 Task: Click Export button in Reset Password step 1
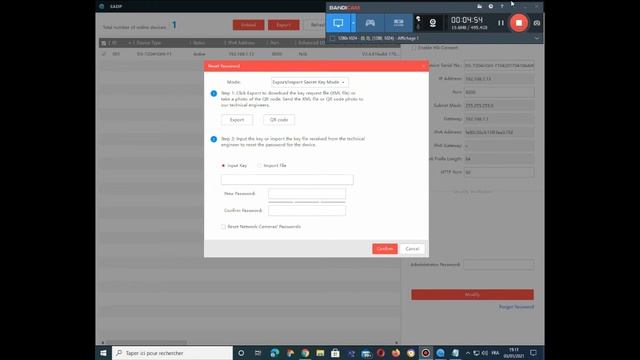pos(237,120)
